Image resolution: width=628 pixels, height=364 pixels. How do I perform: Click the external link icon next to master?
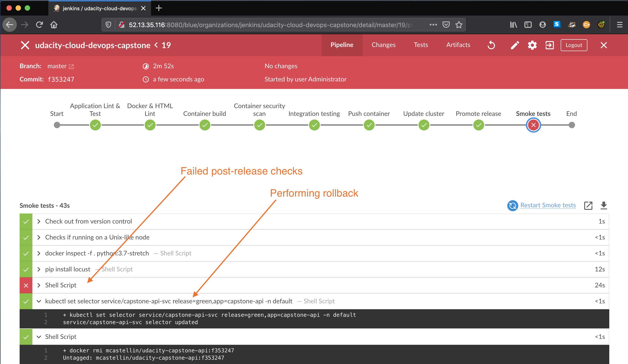71,67
